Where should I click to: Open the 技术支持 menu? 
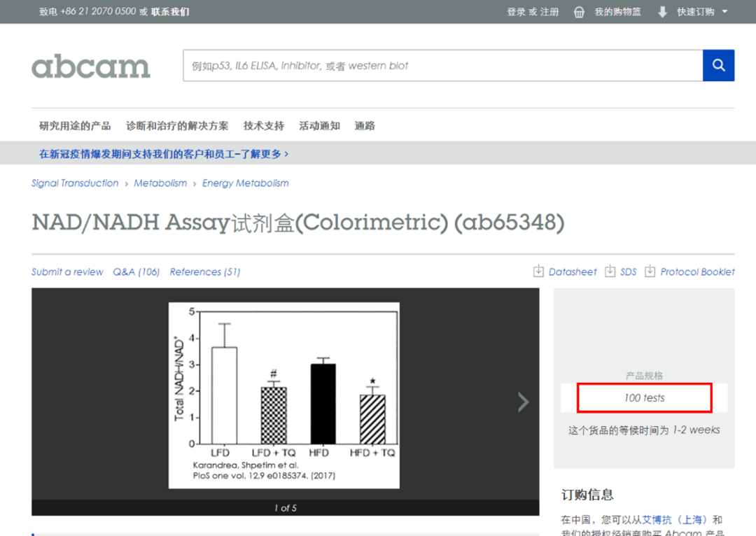pyautogui.click(x=264, y=126)
